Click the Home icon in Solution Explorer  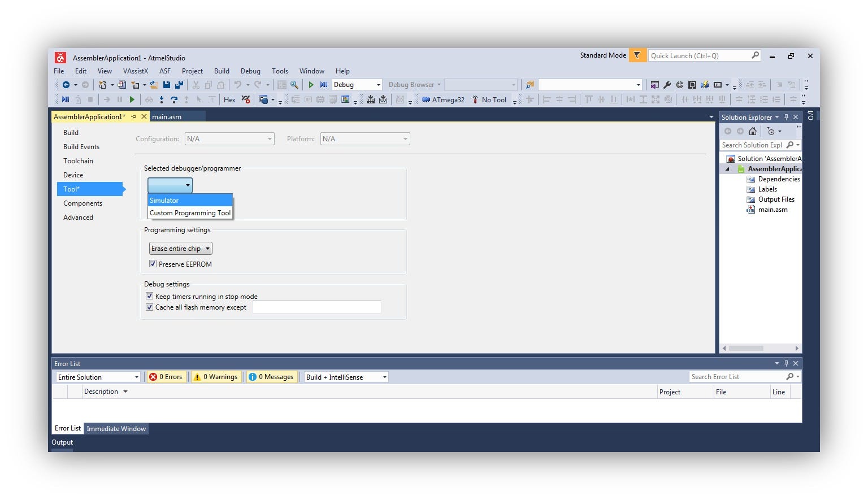coord(752,131)
